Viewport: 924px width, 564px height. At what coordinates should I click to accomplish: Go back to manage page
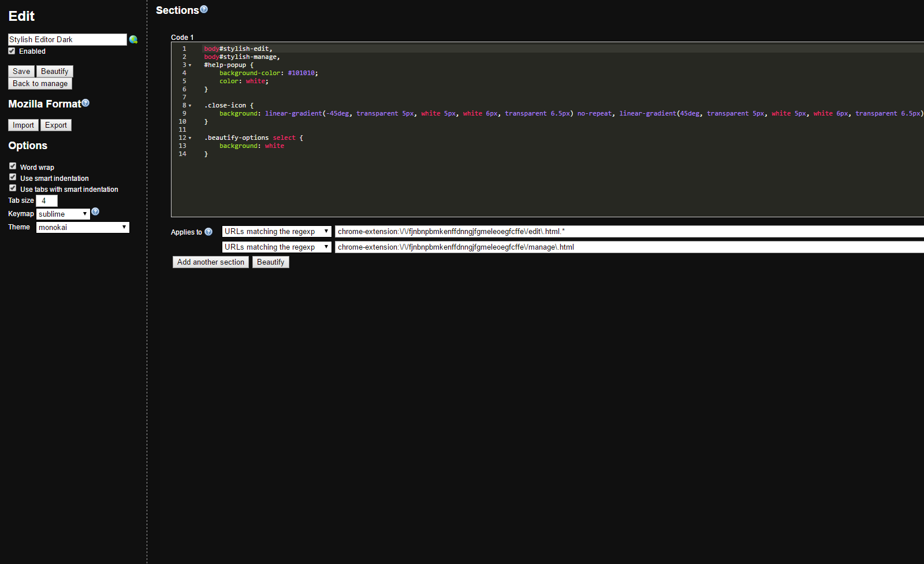pyautogui.click(x=40, y=83)
